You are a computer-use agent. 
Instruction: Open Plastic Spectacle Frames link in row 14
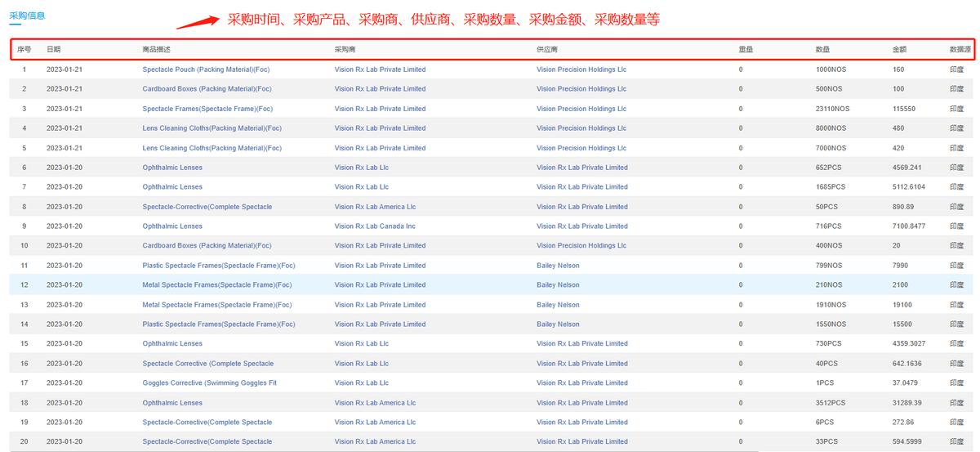click(216, 324)
